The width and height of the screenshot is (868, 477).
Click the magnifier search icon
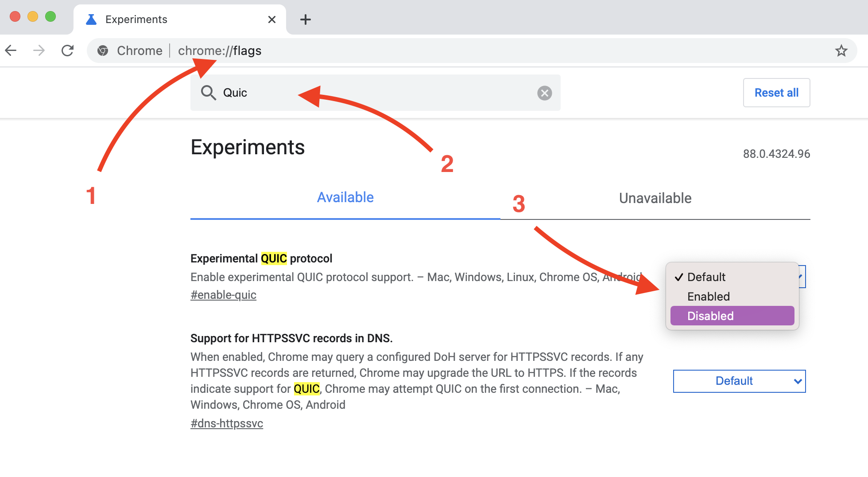(x=208, y=93)
